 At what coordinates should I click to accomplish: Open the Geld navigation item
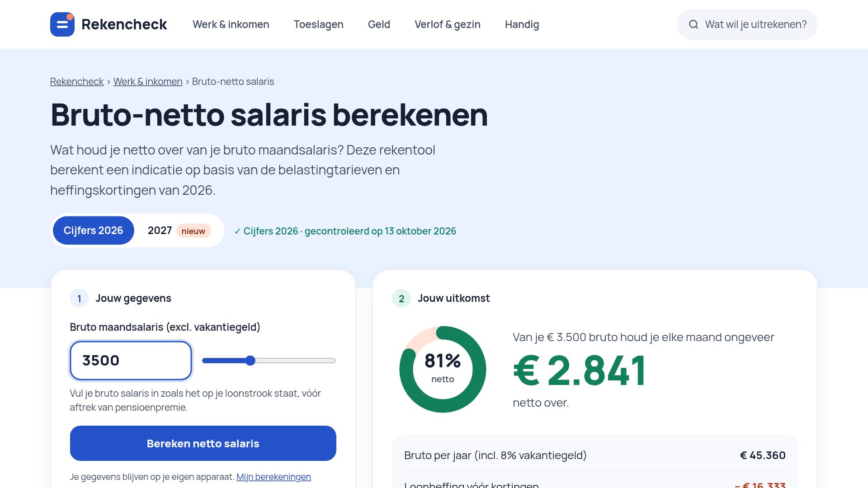[x=379, y=24]
